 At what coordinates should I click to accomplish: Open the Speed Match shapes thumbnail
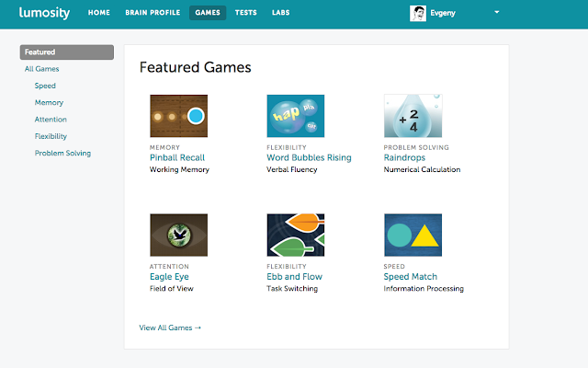413,236
